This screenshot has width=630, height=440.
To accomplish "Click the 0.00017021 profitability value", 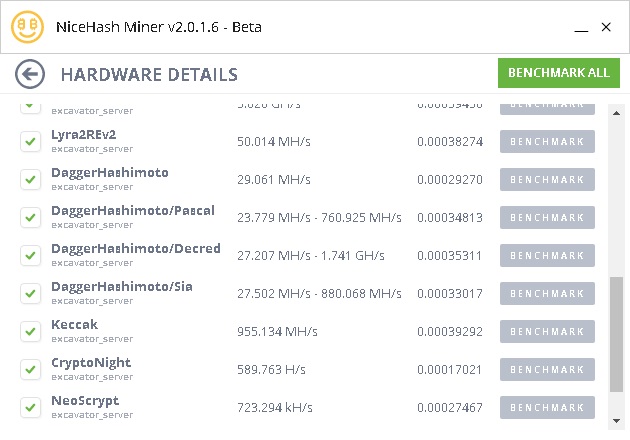I will [449, 370].
